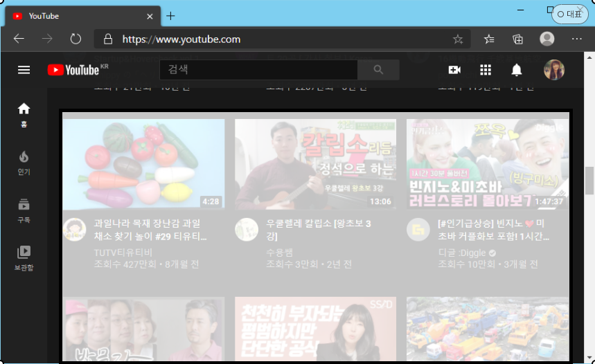Open Library (보관함) in sidebar
This screenshot has width=595, height=364.
click(24, 259)
